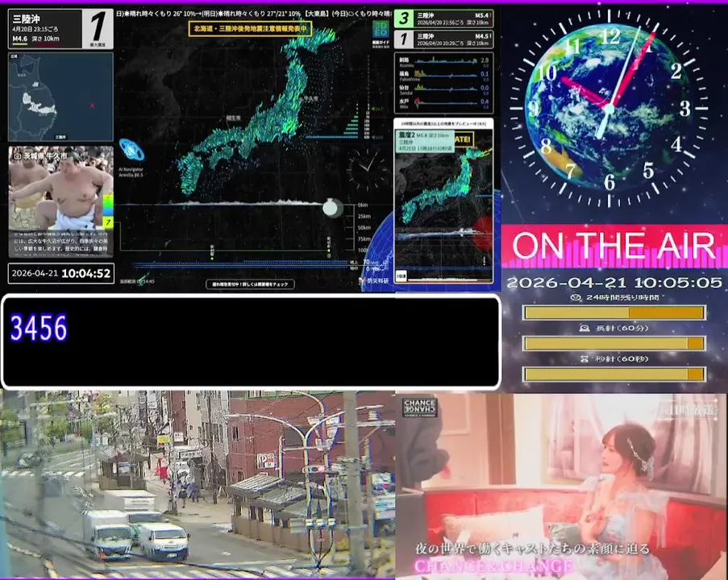The width and height of the screenshot is (728, 580).
Task: Click the 2026-04-21 10:05:05 clock text
Action: (x=614, y=283)
